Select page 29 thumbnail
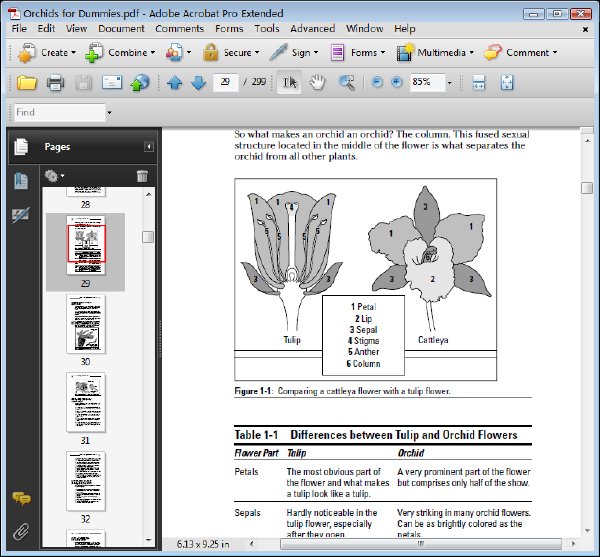The image size is (600, 557). [85, 245]
